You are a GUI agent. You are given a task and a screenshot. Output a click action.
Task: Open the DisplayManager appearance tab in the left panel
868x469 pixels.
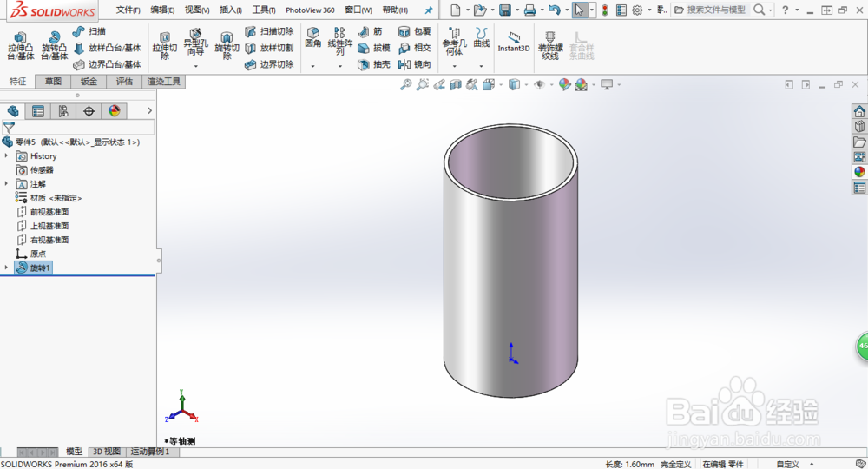tap(114, 110)
